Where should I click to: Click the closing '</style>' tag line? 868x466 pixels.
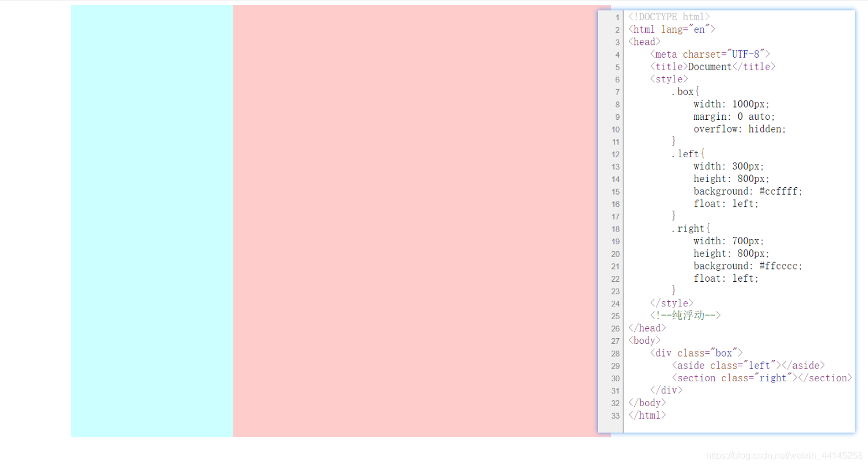point(672,303)
